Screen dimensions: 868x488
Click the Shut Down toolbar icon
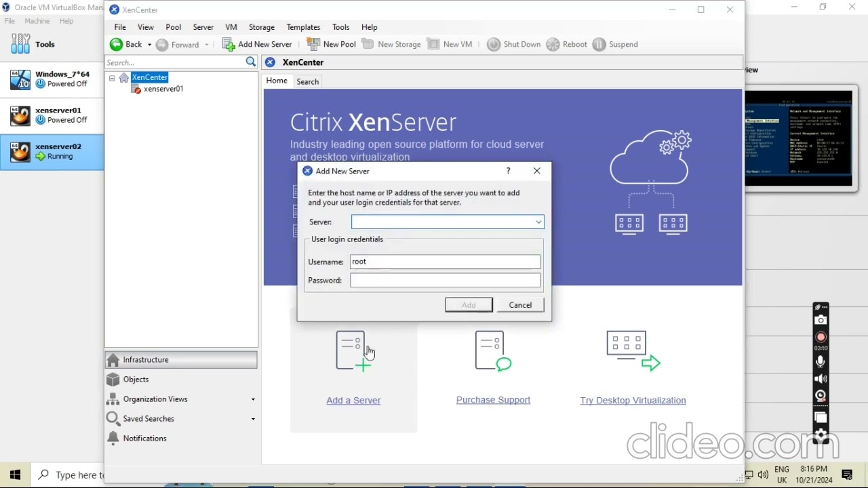[494, 44]
